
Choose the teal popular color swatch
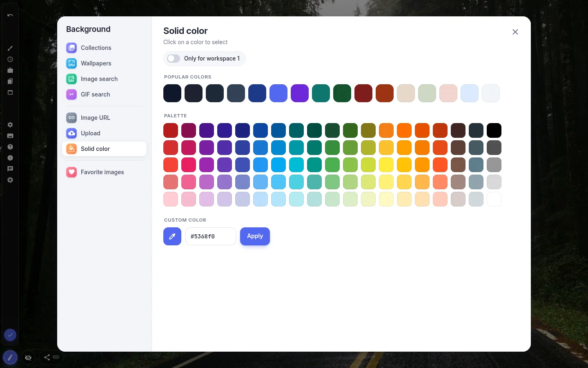(321, 93)
